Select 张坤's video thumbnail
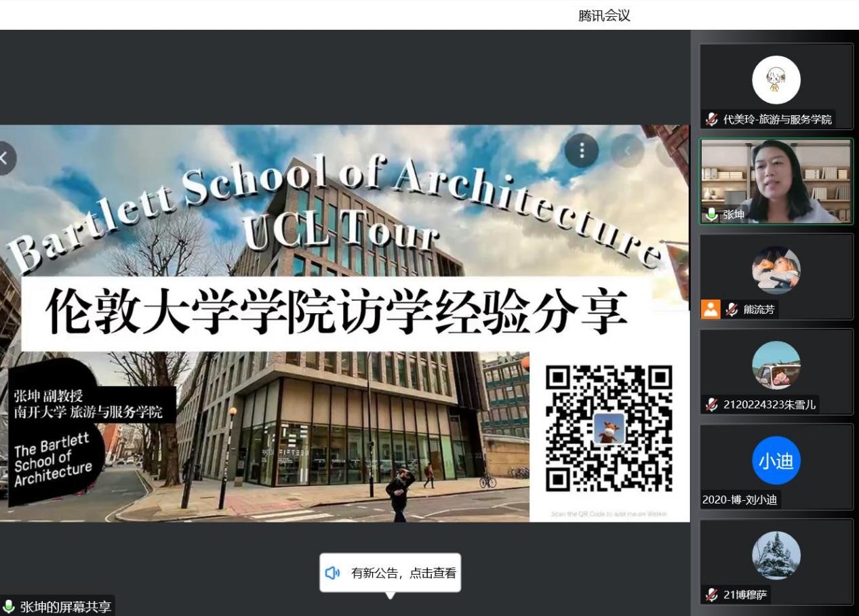Viewport: 859px width, 616px height. click(776, 181)
